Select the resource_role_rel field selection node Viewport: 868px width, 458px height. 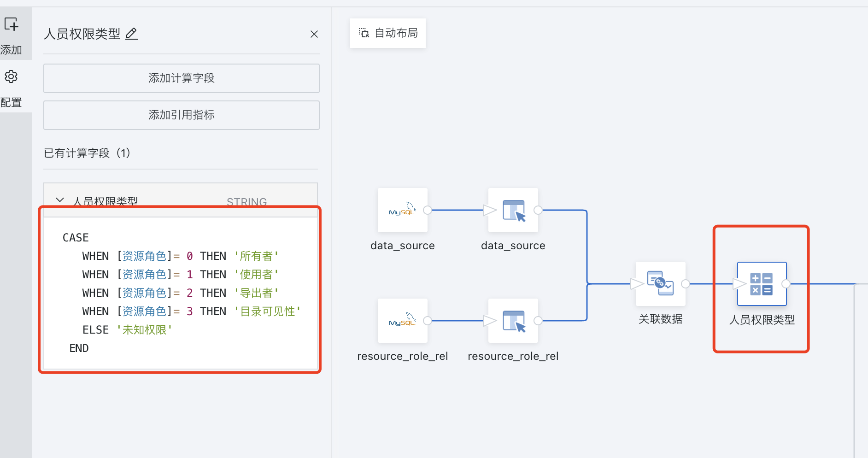click(513, 321)
